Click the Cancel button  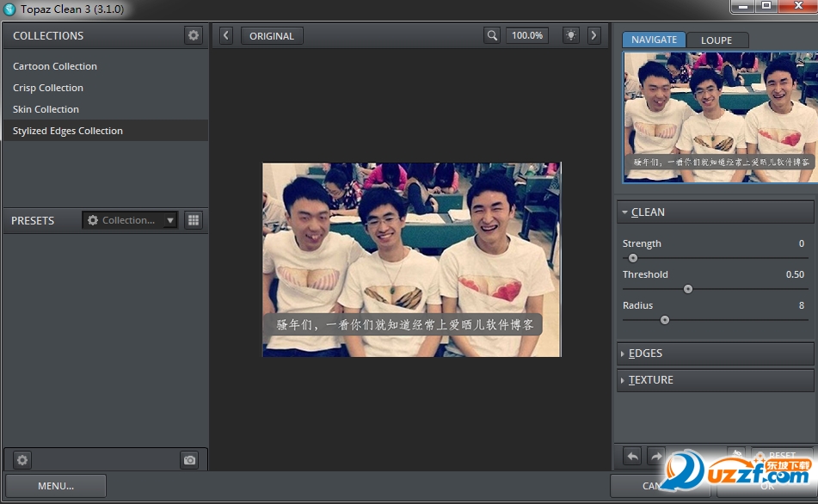(x=660, y=486)
